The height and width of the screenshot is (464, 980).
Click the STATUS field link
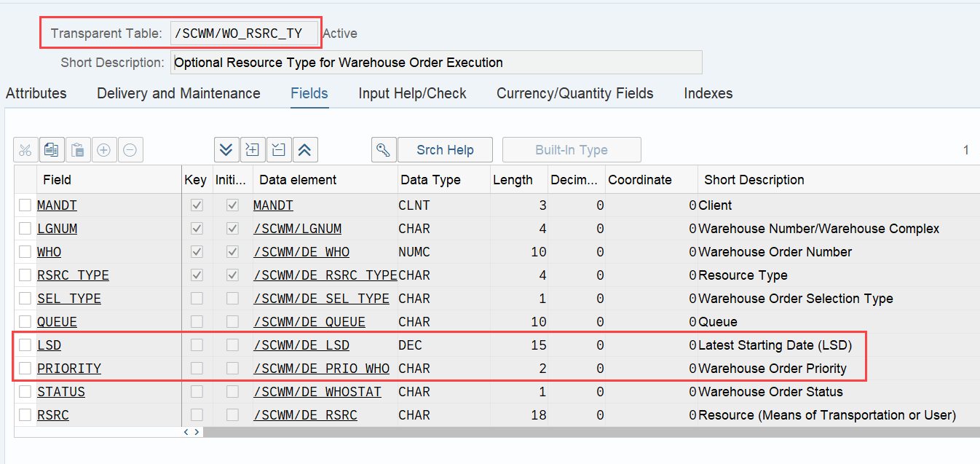(x=61, y=392)
